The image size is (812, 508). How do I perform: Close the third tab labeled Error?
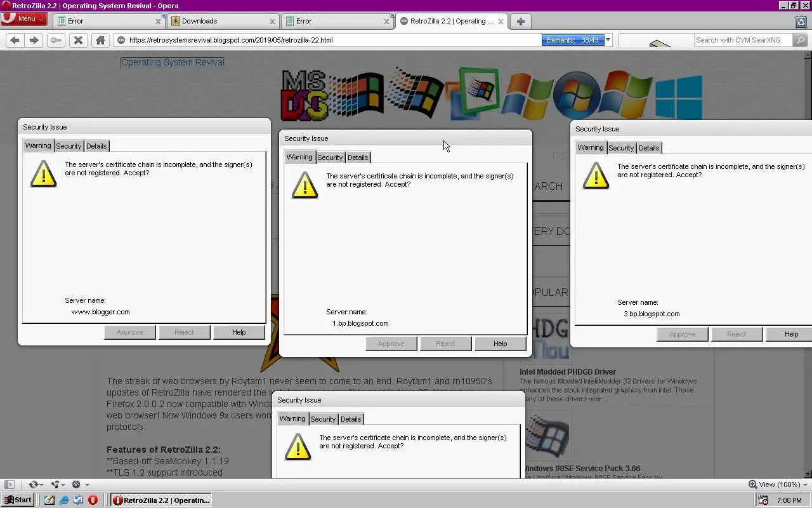386,21
